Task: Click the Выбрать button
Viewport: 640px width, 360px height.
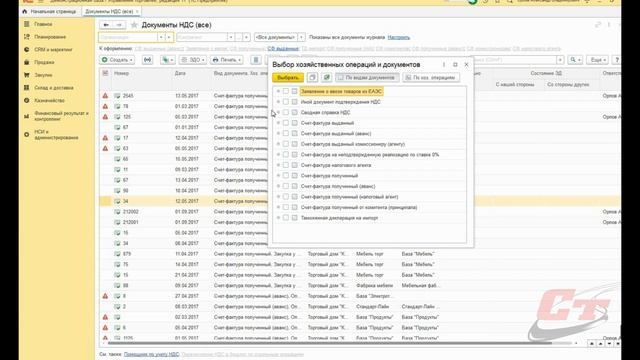Action: click(288, 77)
